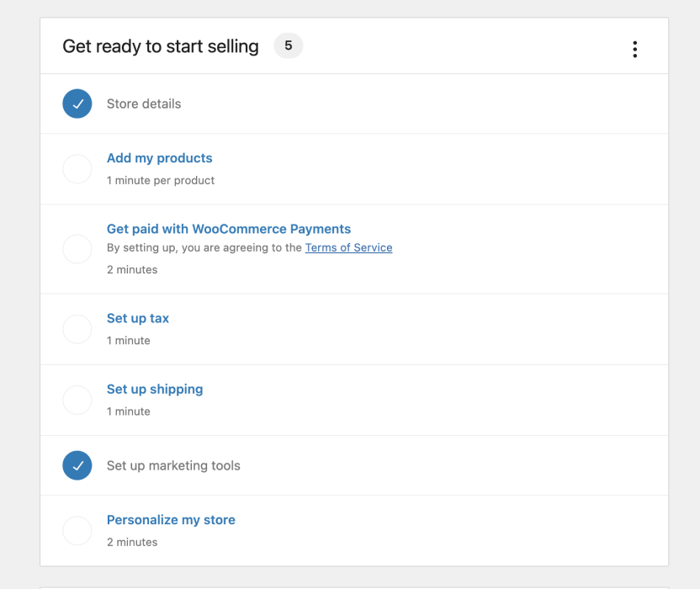Image resolution: width=700 pixels, height=589 pixels.
Task: Open Add my products setup
Action: pos(159,157)
